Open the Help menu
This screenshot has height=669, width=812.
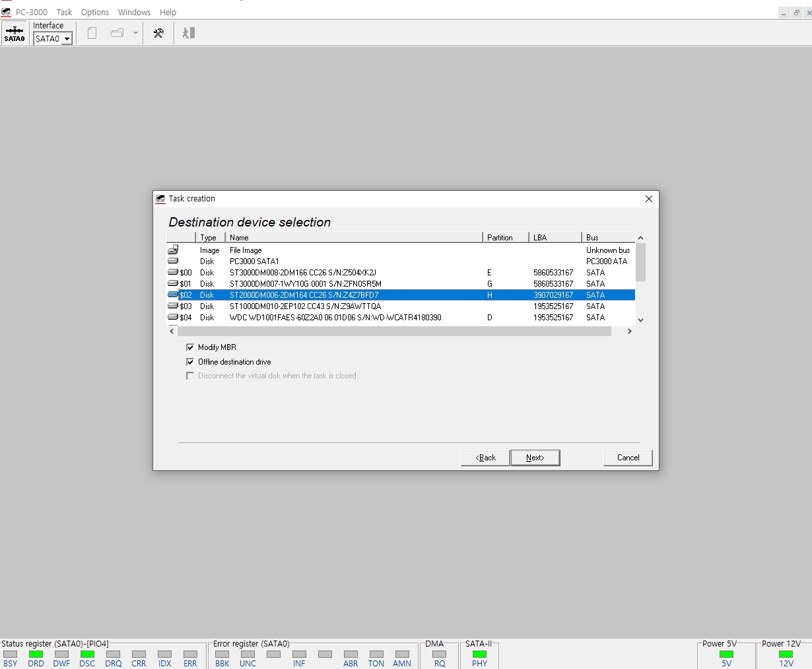168,12
